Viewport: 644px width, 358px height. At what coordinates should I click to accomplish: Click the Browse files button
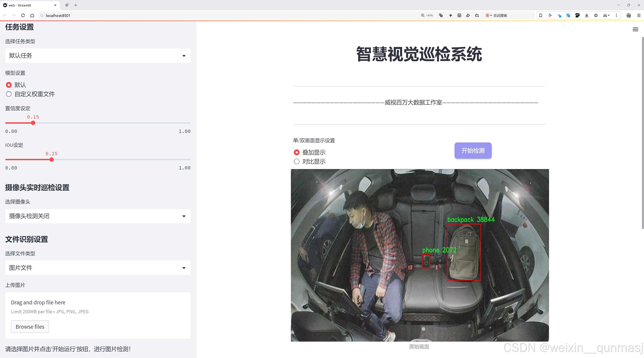30,327
